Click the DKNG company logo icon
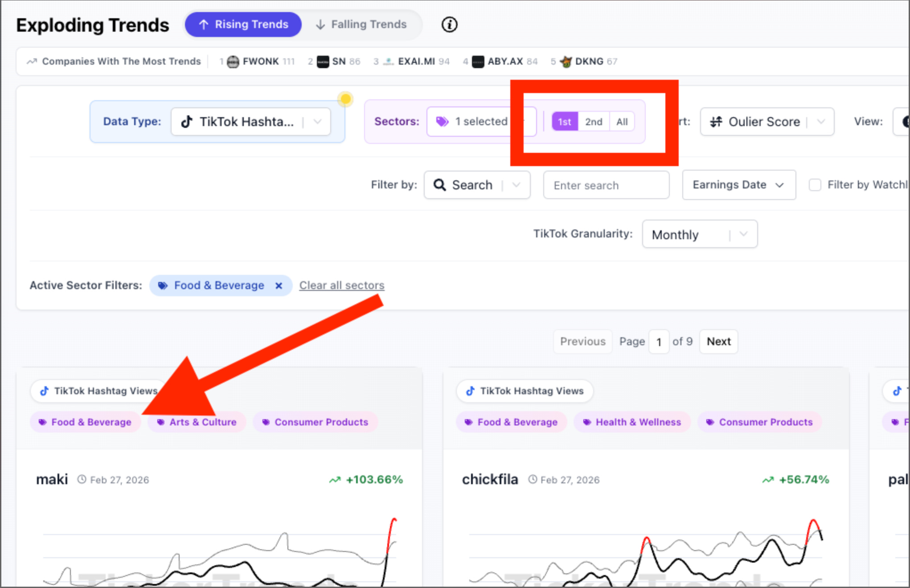The image size is (910, 588). pyautogui.click(x=566, y=61)
